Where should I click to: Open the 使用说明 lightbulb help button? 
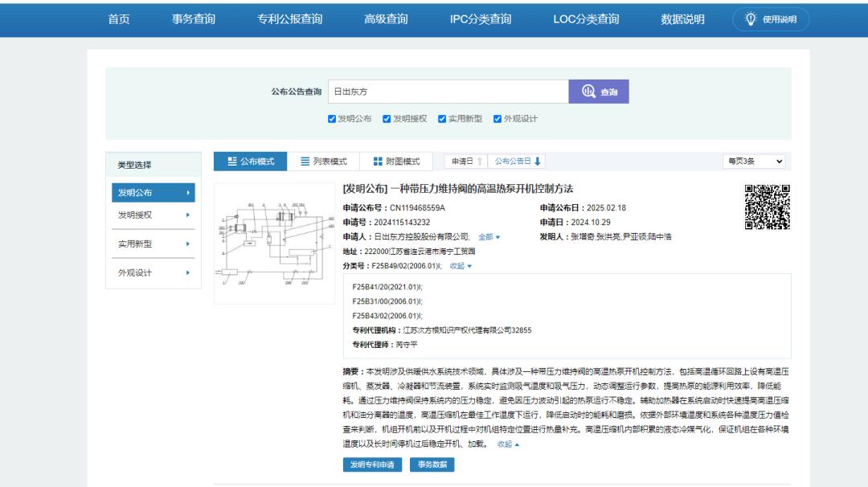coord(771,20)
